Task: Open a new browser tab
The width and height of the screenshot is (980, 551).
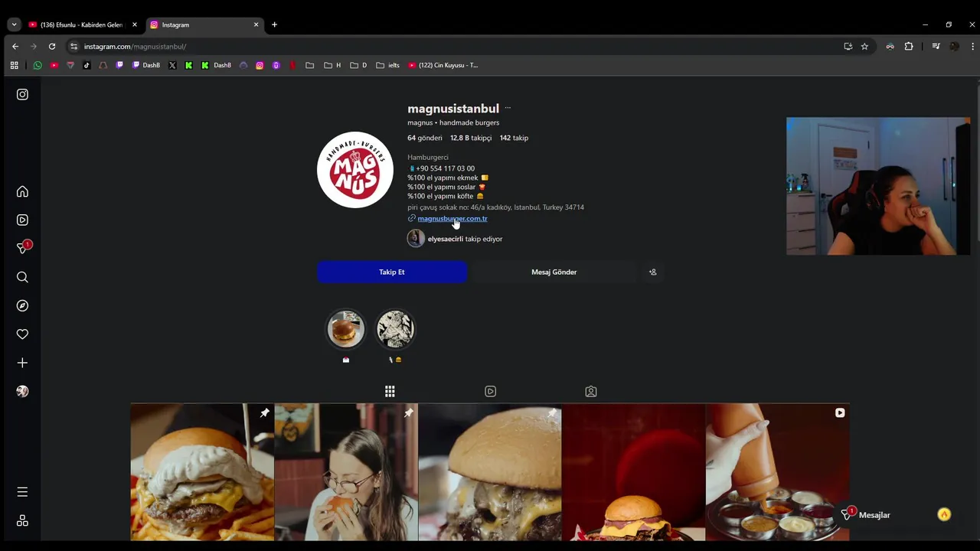Action: click(274, 24)
